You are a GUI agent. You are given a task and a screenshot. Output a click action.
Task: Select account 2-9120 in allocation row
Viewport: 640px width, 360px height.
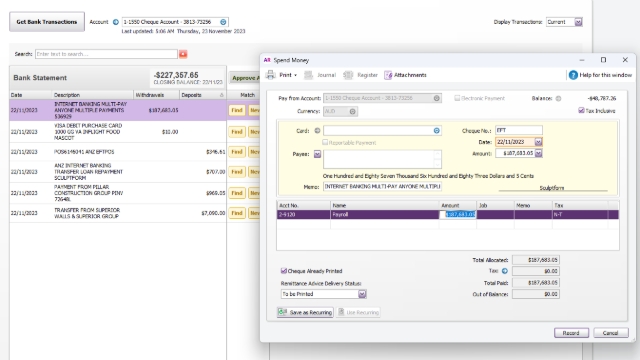coord(303,214)
